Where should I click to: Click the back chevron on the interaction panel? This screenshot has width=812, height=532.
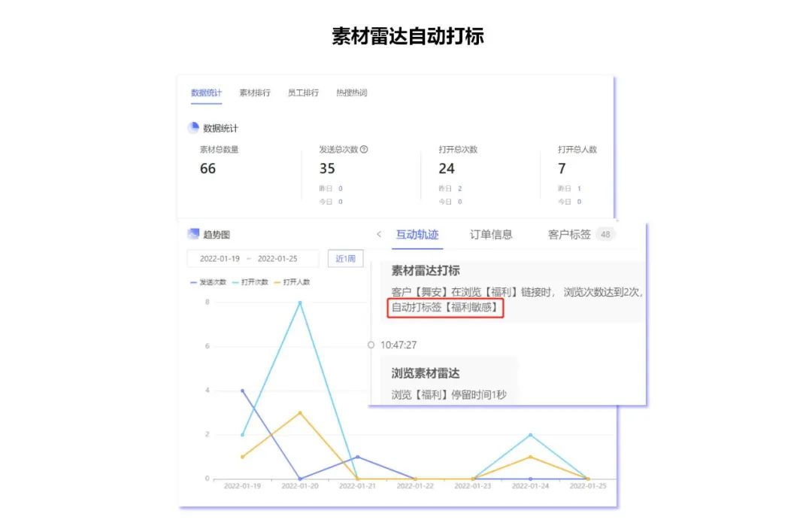point(380,235)
